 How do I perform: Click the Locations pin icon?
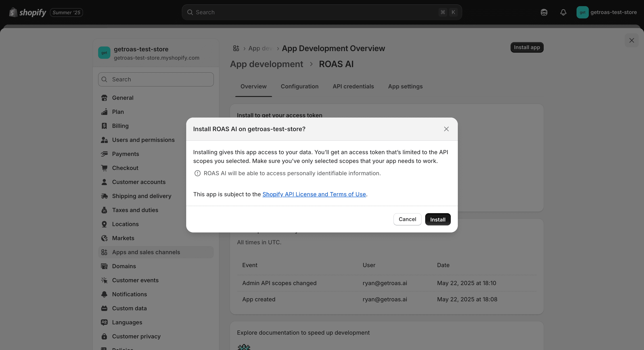tap(104, 224)
